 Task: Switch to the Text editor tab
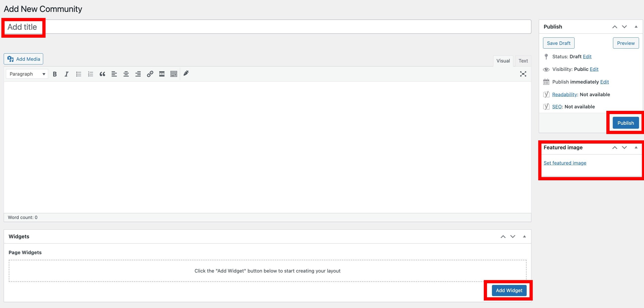pos(523,61)
